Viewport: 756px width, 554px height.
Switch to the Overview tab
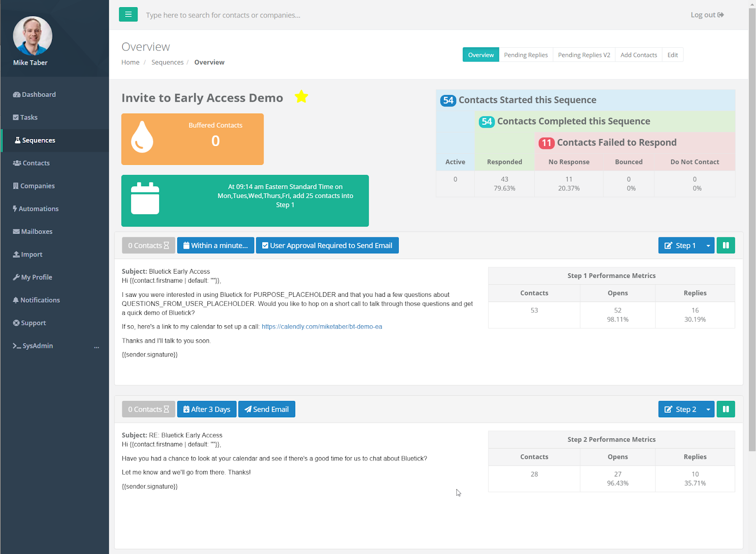click(x=481, y=55)
